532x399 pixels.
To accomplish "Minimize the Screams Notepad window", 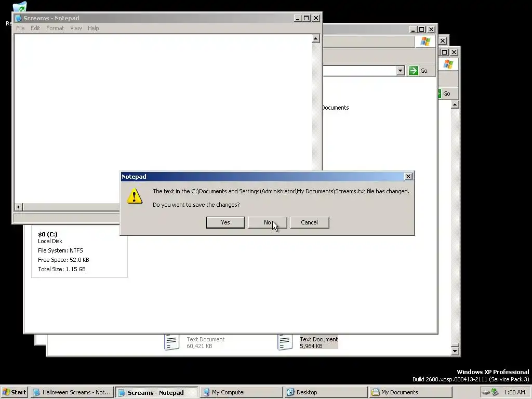I will [x=298, y=18].
